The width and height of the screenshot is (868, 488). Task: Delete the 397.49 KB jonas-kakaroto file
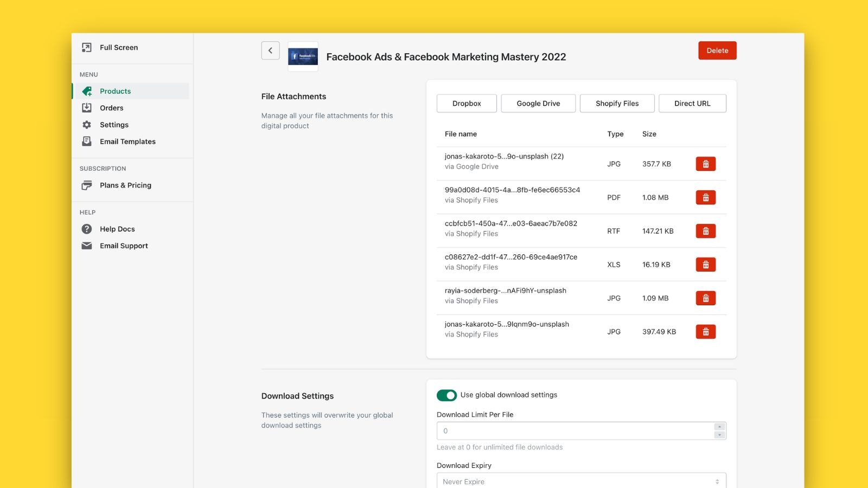(705, 332)
